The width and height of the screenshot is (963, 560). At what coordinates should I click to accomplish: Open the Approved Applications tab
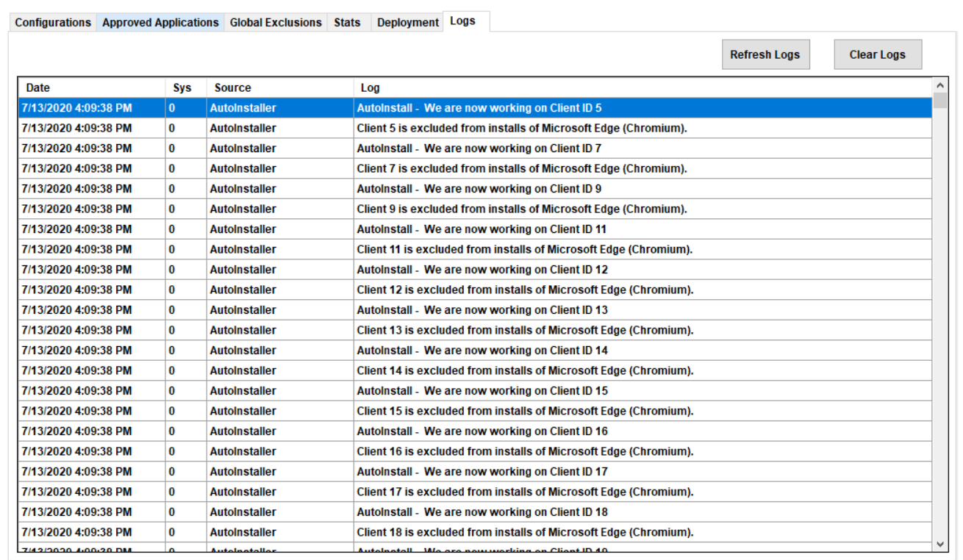tap(160, 23)
